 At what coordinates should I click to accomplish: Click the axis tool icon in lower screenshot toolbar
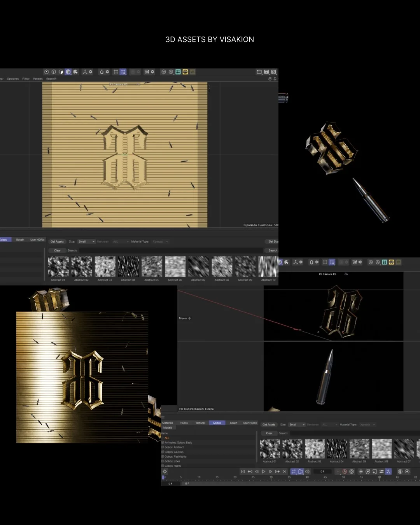pos(295,262)
